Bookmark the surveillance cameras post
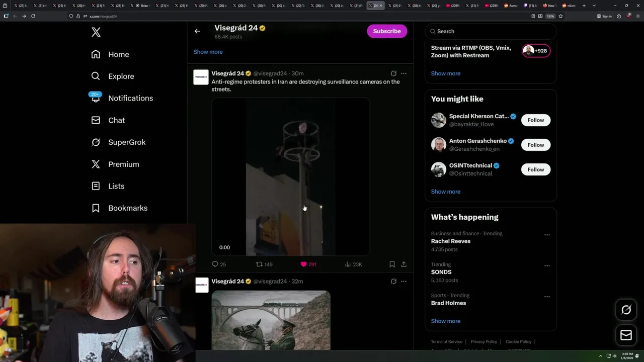 tap(392, 264)
